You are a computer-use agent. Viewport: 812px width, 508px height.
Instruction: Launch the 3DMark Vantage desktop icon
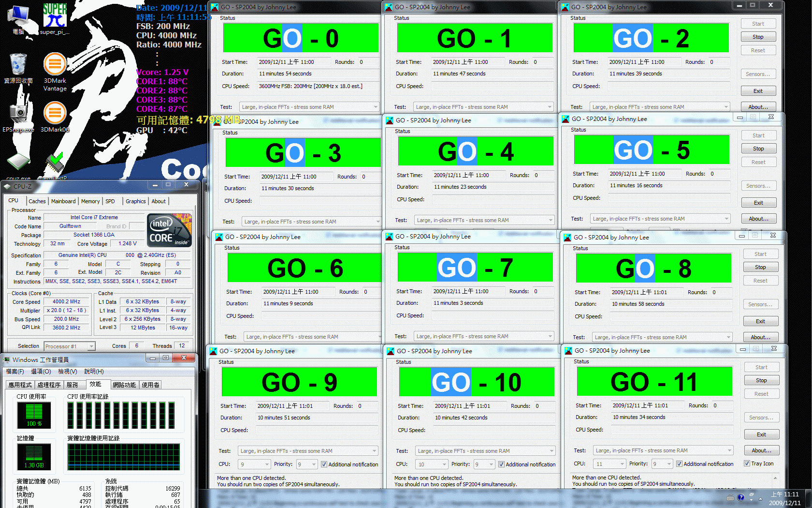pos(55,72)
